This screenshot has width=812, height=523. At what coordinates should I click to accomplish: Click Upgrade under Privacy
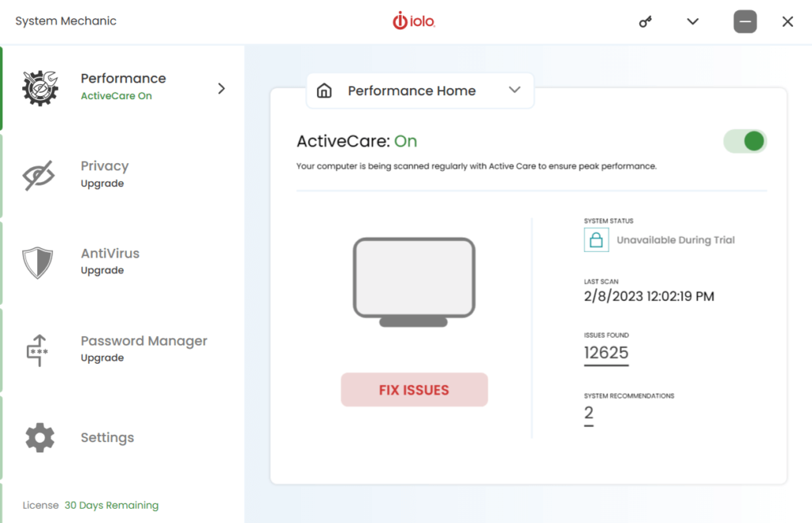102,184
